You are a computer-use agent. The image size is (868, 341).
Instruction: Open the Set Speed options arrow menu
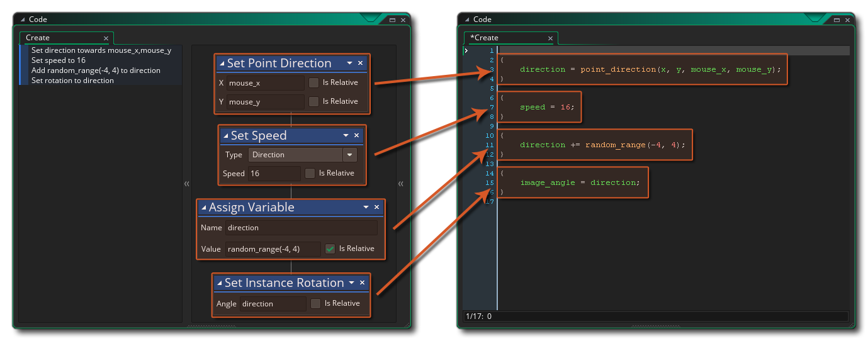pos(346,135)
